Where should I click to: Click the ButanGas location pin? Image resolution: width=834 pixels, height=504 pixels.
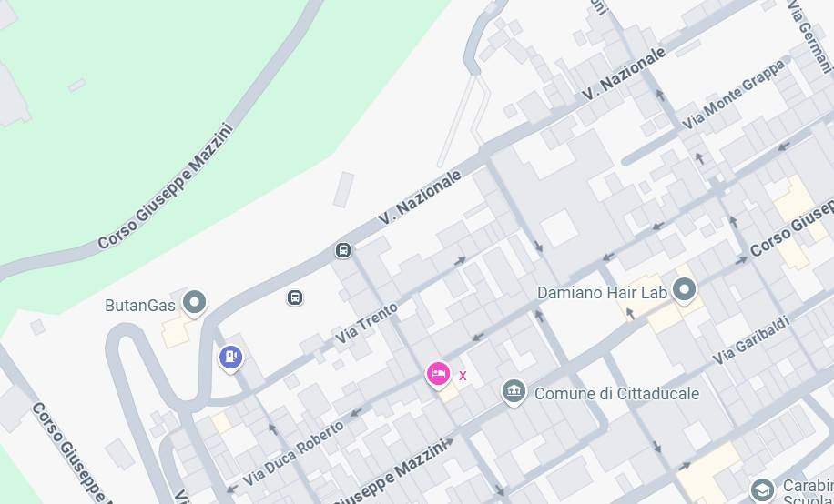[195, 304]
